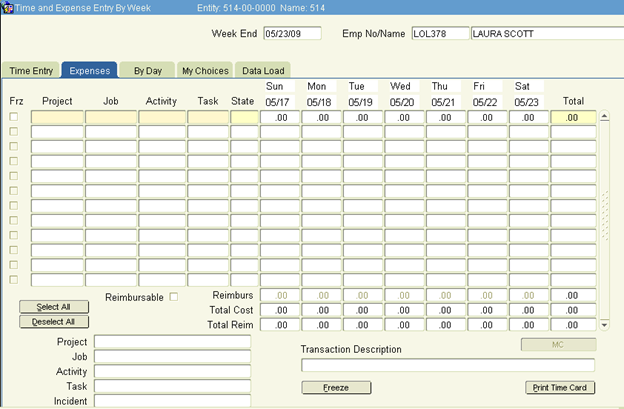Screen dimensions: 624x409
Task: Click the scroll up arrow of grid
Action: (x=604, y=117)
